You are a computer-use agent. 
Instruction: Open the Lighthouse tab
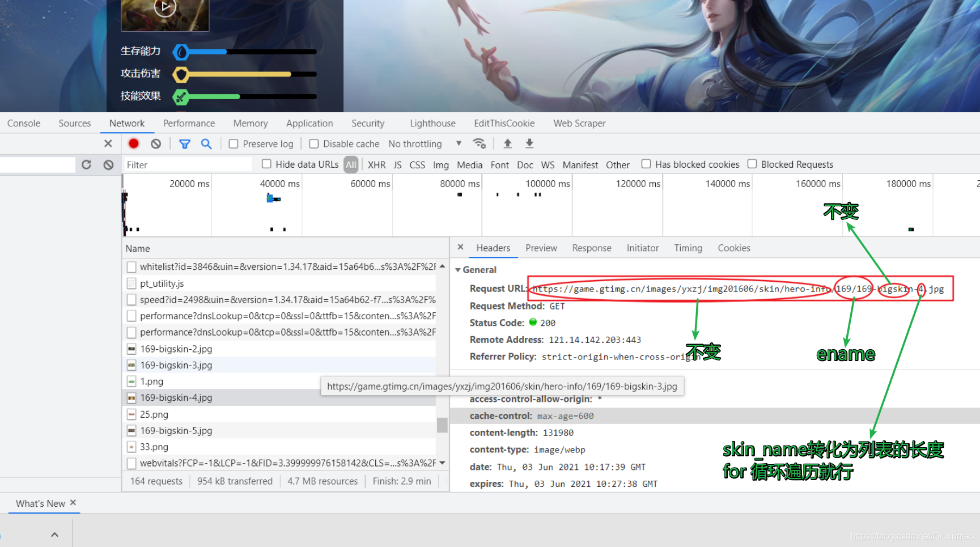pos(432,123)
